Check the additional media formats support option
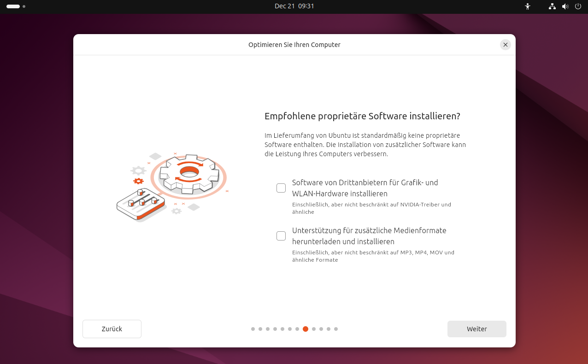This screenshot has height=364, width=588. [x=281, y=235]
